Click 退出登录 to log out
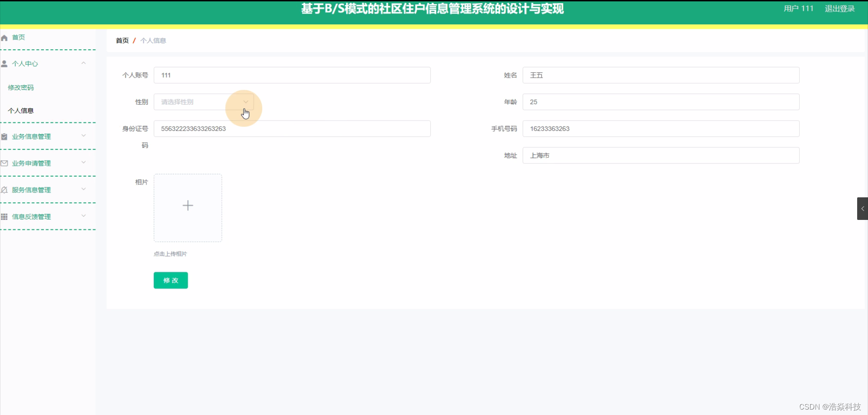The height and width of the screenshot is (415, 868). point(840,8)
